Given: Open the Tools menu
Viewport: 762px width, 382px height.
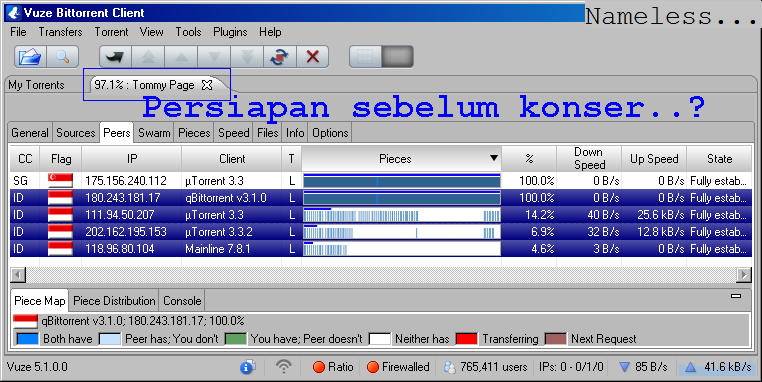Looking at the screenshot, I should (188, 32).
